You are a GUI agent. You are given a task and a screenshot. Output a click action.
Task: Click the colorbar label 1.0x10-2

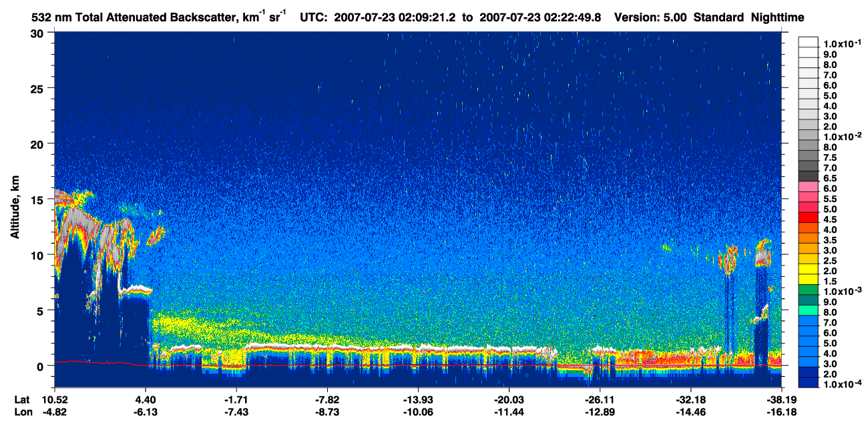point(843,136)
